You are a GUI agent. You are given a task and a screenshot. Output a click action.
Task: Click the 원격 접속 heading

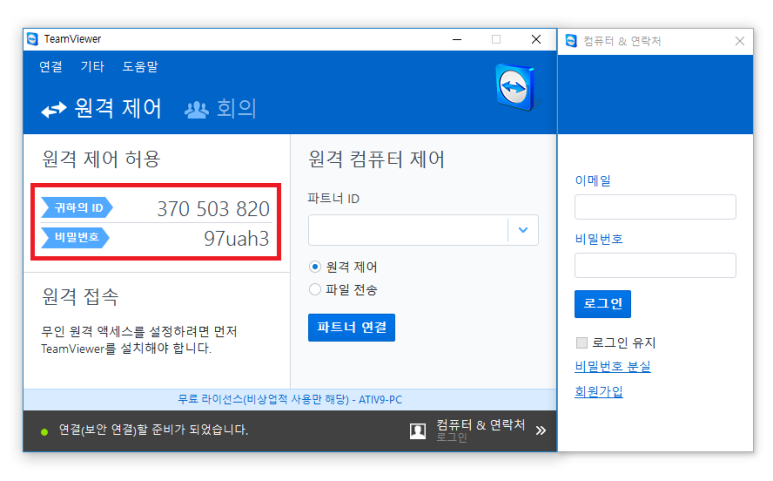click(80, 297)
